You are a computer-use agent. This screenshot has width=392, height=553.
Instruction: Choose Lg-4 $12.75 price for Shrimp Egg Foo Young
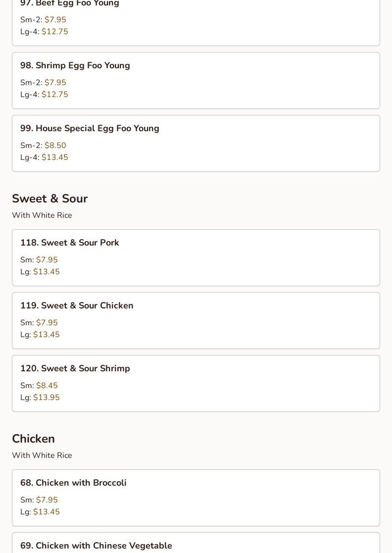[54, 95]
